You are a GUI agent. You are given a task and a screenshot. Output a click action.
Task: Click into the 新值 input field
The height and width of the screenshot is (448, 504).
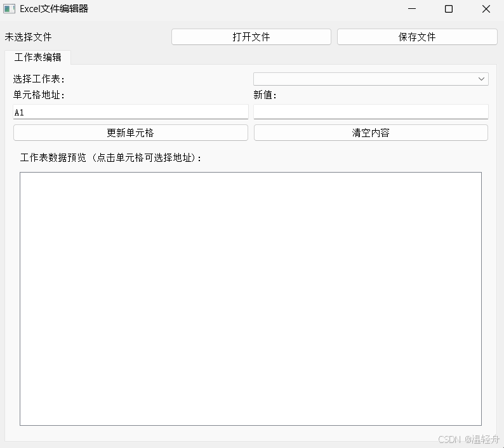point(371,112)
